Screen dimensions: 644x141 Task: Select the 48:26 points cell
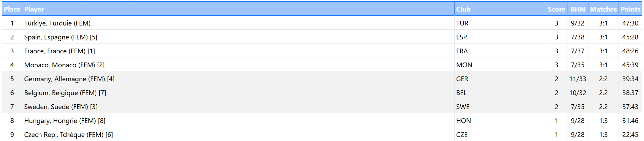click(x=630, y=51)
